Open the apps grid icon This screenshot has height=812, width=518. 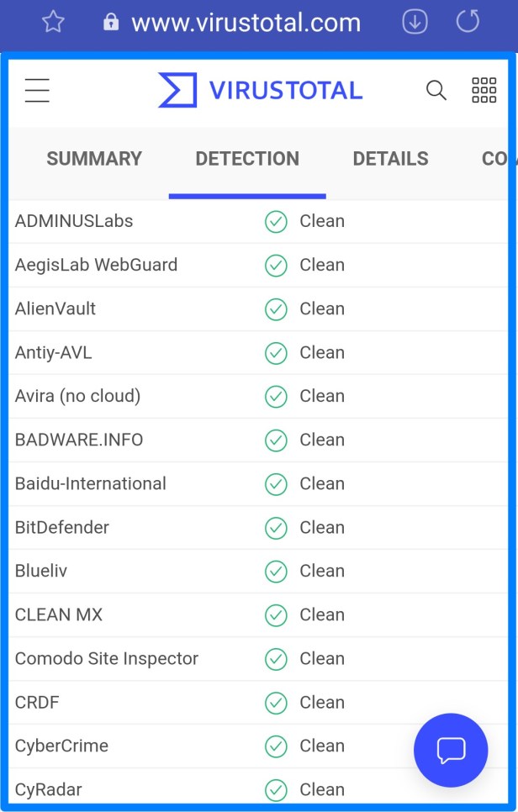[484, 91]
